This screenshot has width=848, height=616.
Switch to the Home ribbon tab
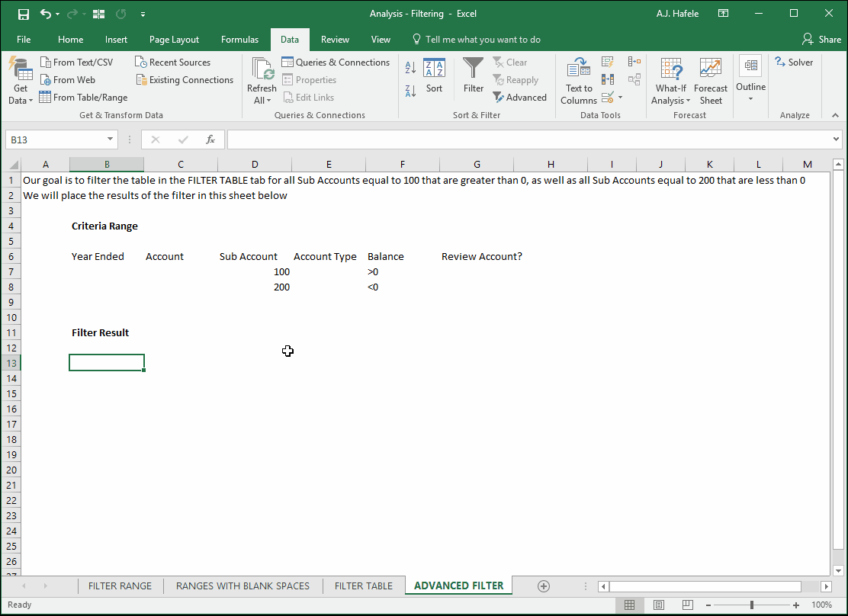click(x=70, y=40)
